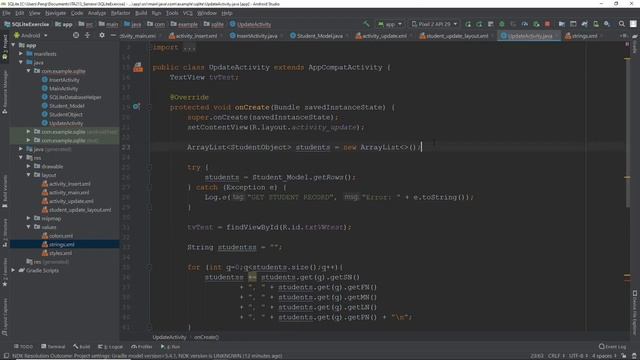Open the Run tool window
This screenshot has width=640, height=360.
click(170, 347)
